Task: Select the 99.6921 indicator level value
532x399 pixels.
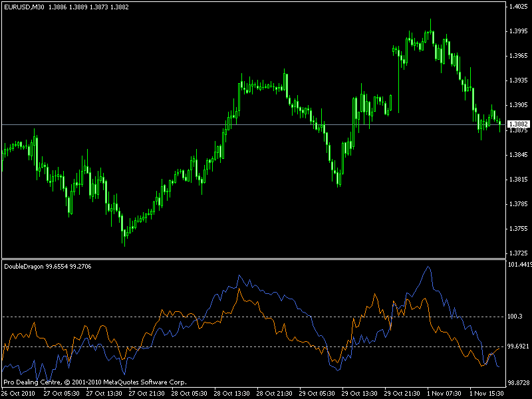Action: coord(518,346)
